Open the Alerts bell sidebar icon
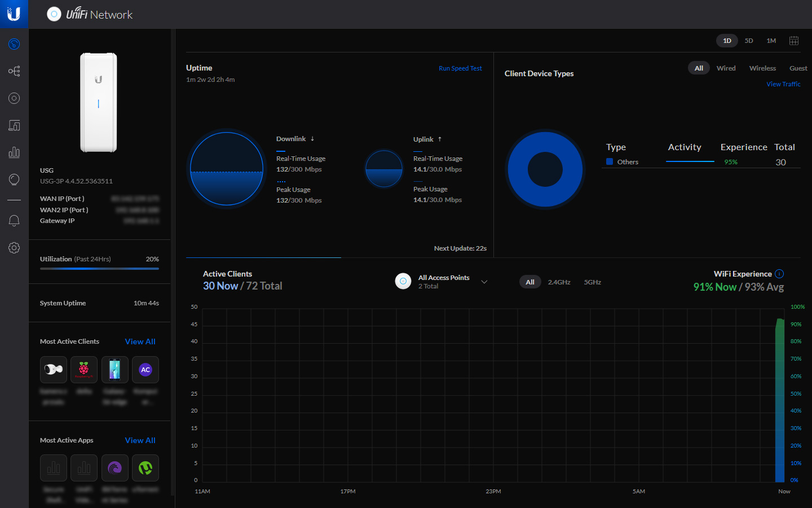812x508 pixels. coord(14,221)
